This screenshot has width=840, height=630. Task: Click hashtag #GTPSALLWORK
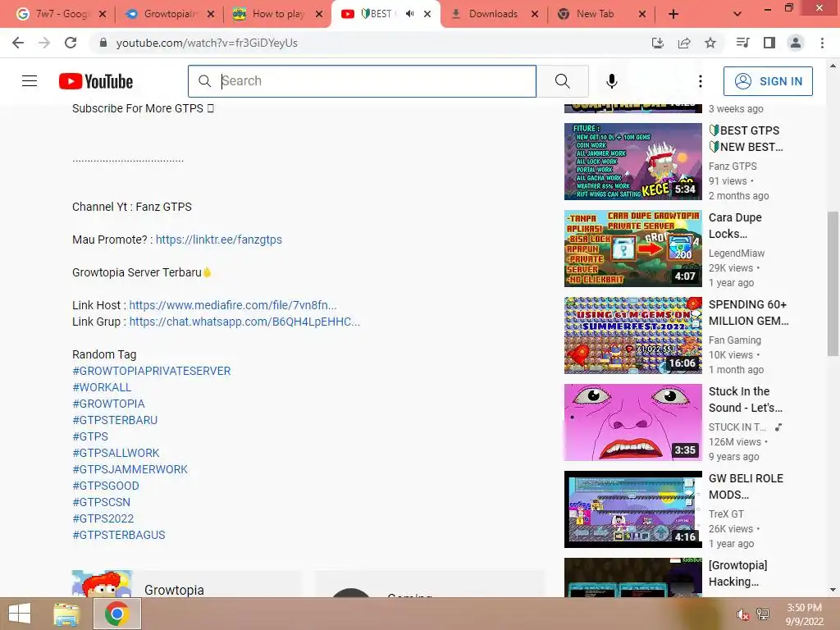click(x=116, y=453)
